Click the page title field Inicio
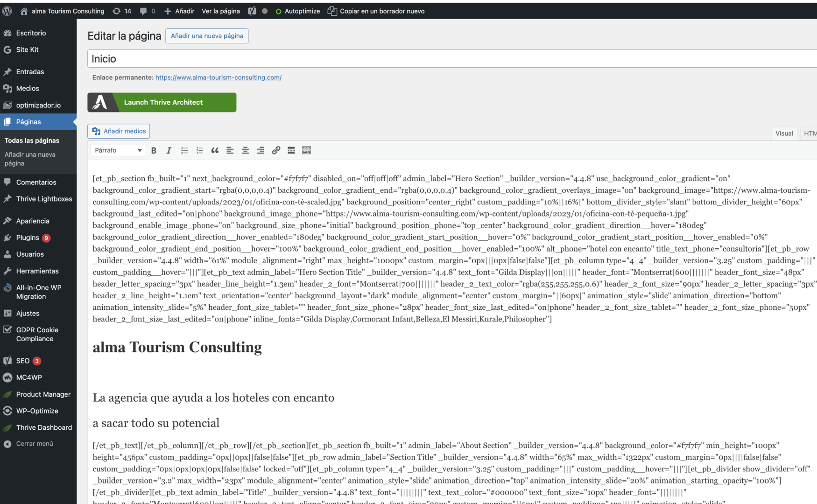Viewport: 817px width, 504px height. pyautogui.click(x=452, y=59)
